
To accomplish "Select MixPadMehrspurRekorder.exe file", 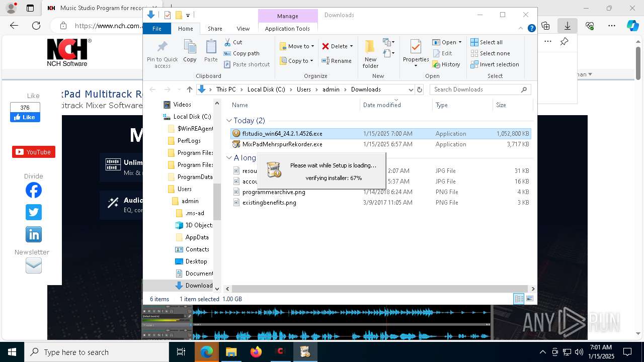I will click(282, 144).
